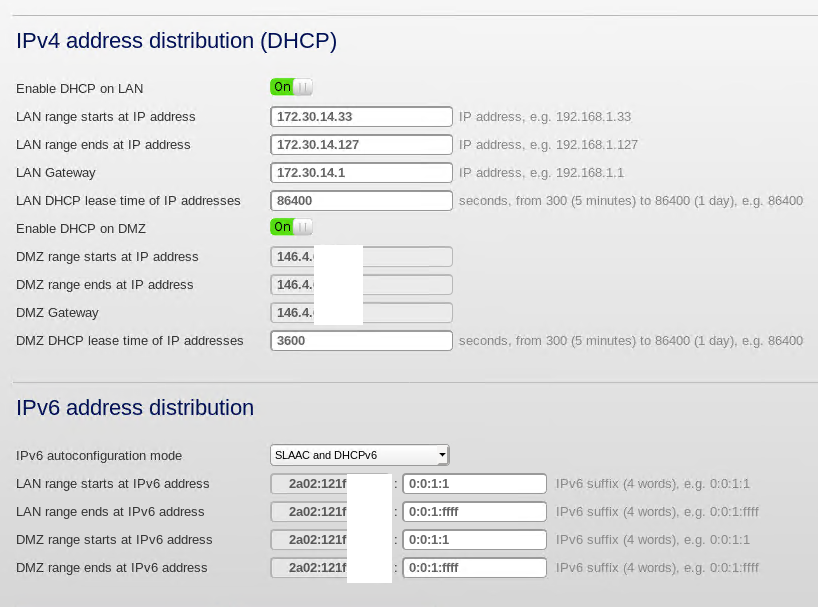Click the LAN range ends suffix field 0:0:1:ffff
The width and height of the screenshot is (818, 607).
click(x=474, y=511)
